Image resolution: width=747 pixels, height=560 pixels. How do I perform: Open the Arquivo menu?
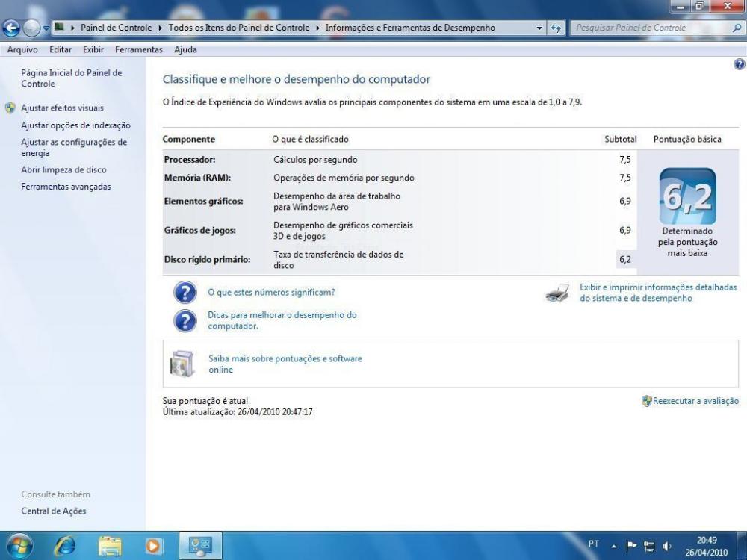coord(22,49)
